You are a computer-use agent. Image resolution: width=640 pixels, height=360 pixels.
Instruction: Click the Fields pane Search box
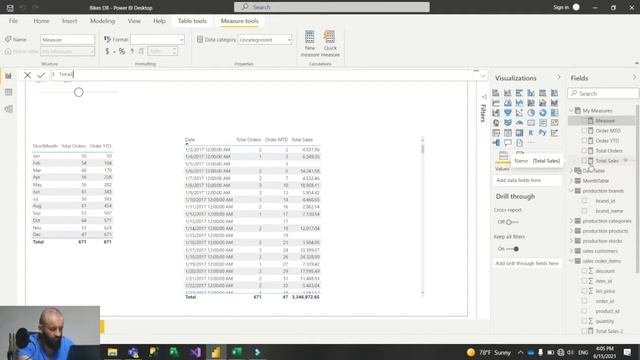(603, 93)
